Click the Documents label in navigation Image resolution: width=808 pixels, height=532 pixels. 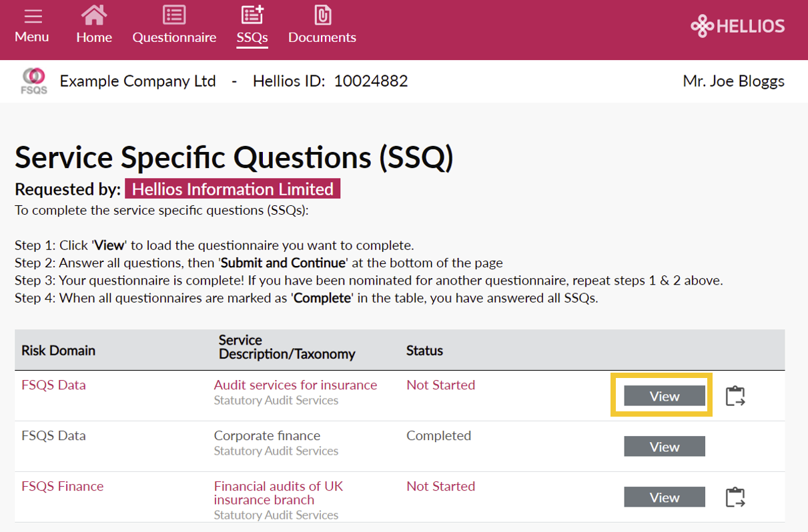322,37
